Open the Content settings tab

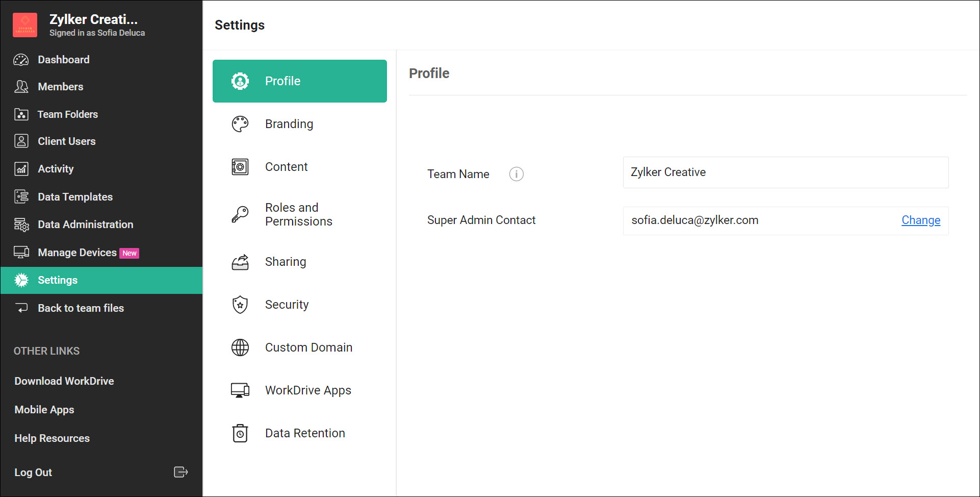[x=286, y=167]
